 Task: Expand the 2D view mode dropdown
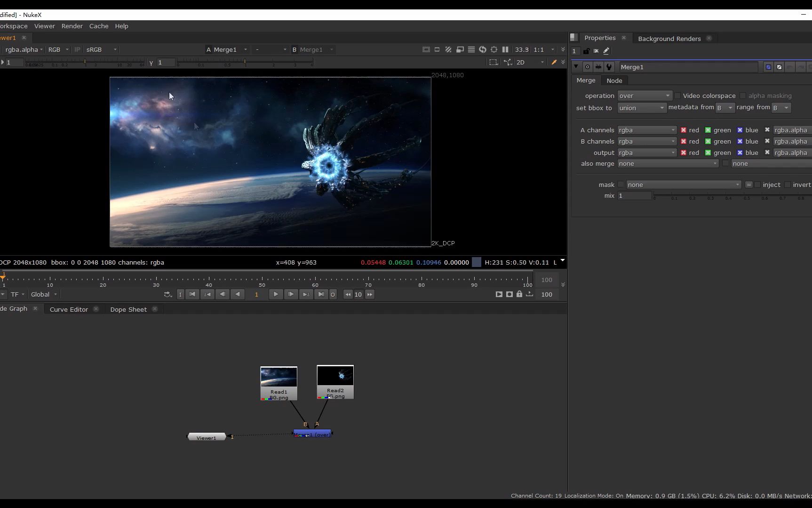(530, 62)
